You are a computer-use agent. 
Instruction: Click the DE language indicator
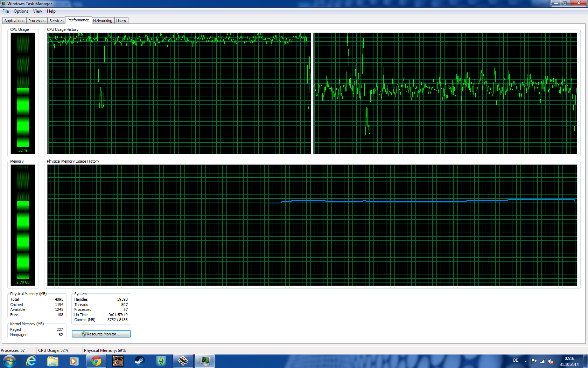tap(516, 360)
